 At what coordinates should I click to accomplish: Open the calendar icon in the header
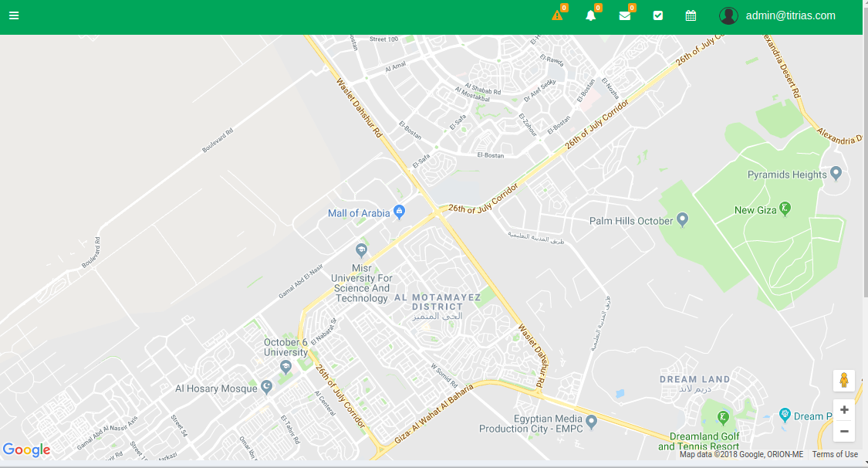click(x=691, y=15)
